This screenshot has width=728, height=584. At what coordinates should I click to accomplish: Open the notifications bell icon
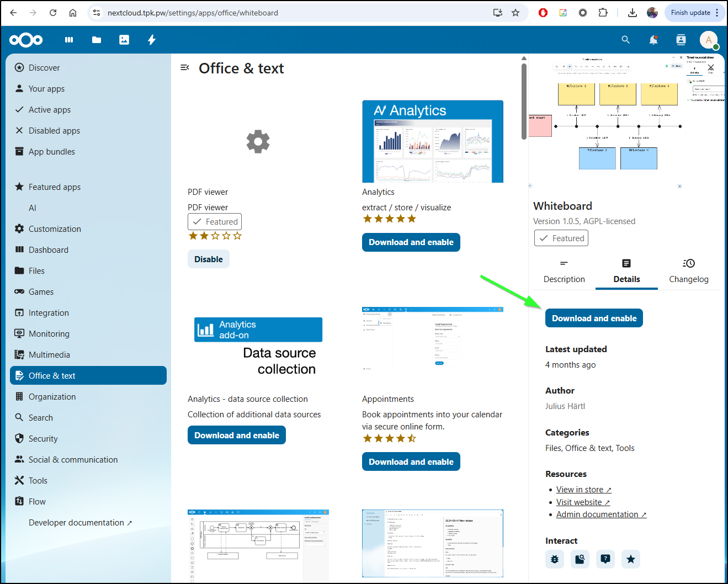[653, 40]
